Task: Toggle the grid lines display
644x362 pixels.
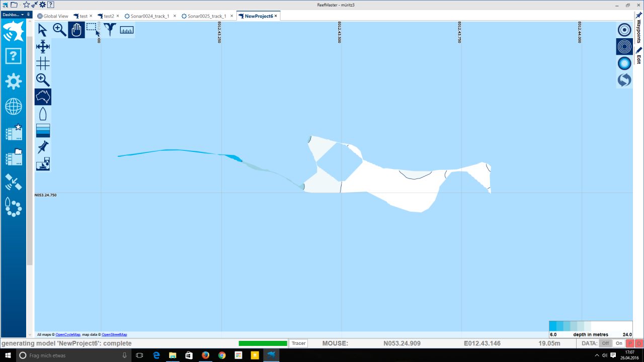Action: point(43,63)
